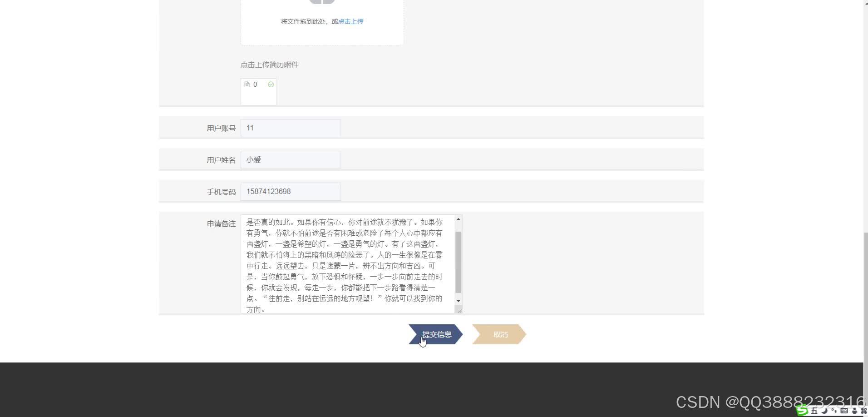Select the "五" input mode indicator on the Sogou bar

pyautogui.click(x=814, y=411)
